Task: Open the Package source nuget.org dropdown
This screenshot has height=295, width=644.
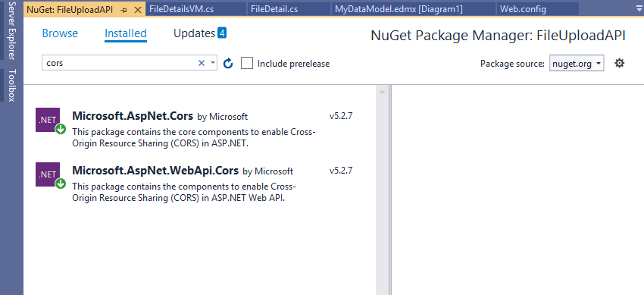Action: [577, 63]
